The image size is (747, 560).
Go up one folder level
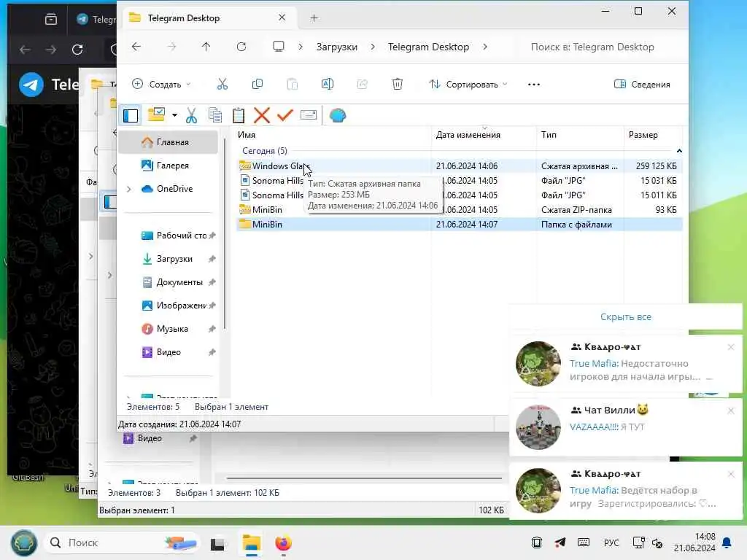pos(206,47)
